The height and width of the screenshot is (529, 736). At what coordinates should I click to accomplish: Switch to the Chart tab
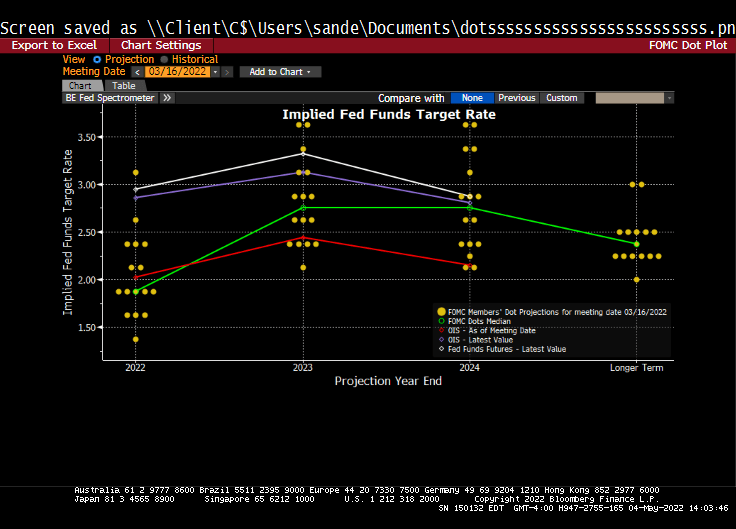point(80,86)
